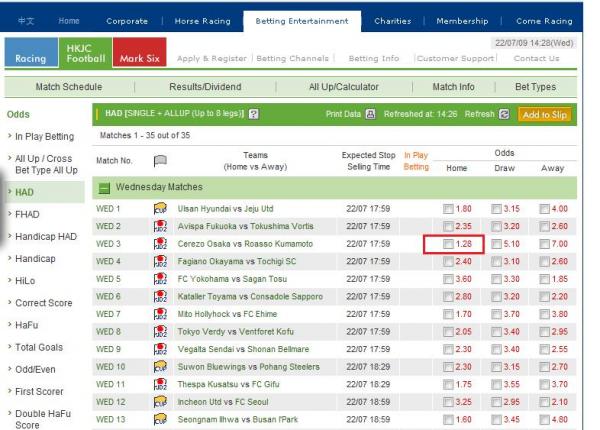Expand the All Up / Cross Bet Type menu

click(x=44, y=164)
